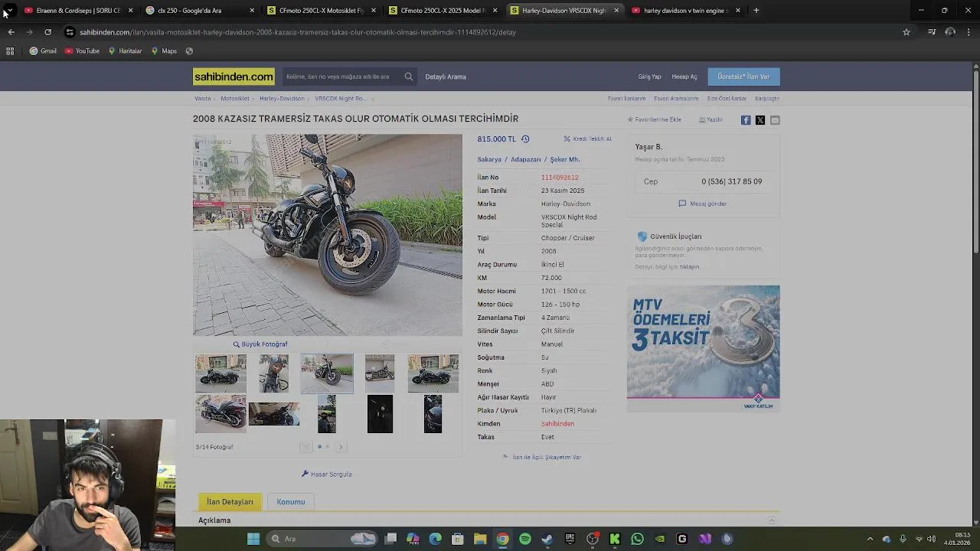
Task: Click İlan ile İlgili Şikayetim Var link
Action: 542,457
